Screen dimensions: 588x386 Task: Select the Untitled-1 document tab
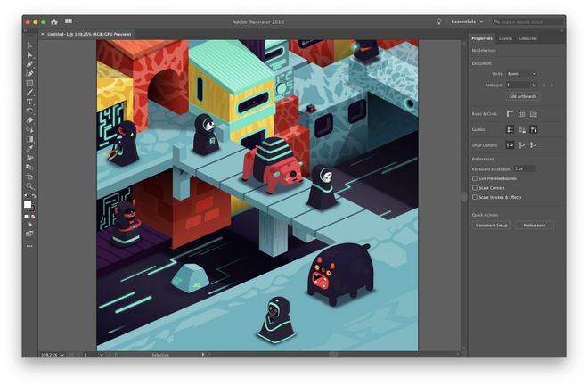coord(89,34)
